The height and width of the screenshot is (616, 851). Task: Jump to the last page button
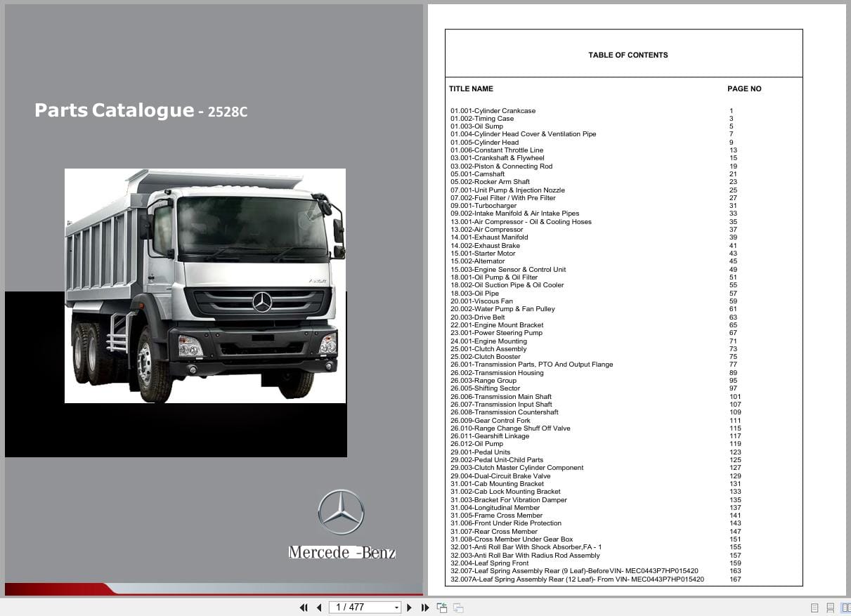425,608
